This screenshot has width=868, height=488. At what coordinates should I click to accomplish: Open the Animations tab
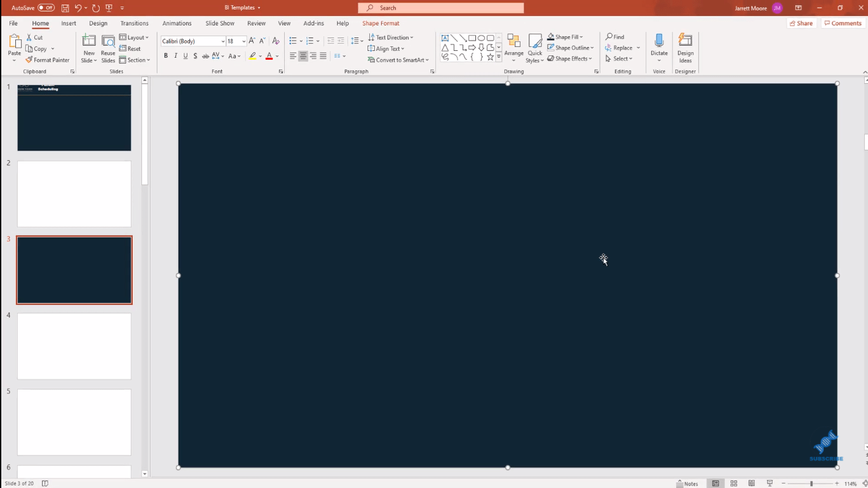(177, 24)
